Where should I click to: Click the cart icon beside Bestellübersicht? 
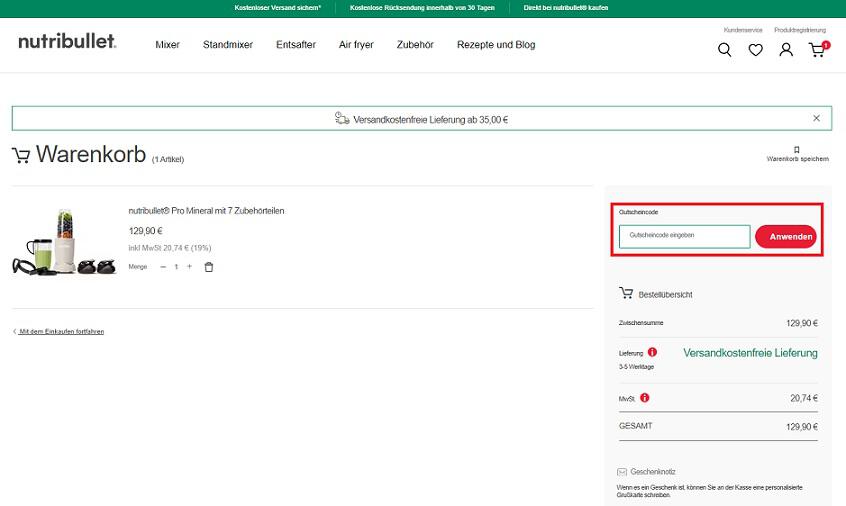(x=626, y=293)
